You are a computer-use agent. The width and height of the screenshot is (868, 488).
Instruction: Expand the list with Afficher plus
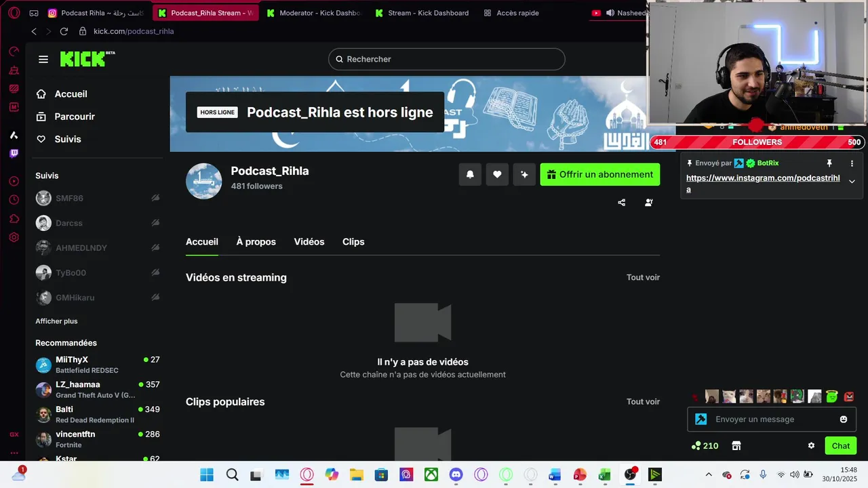pyautogui.click(x=56, y=321)
